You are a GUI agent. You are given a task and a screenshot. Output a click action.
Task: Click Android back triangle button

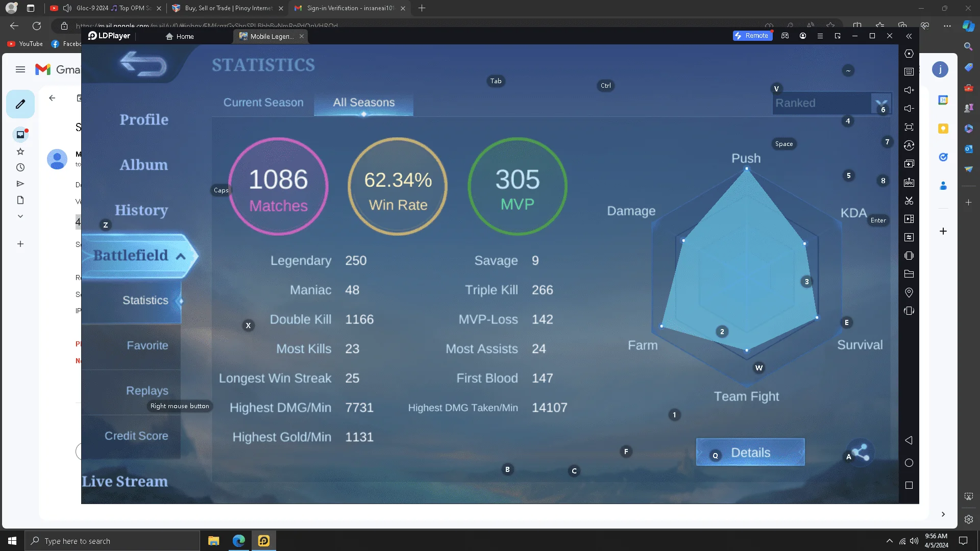909,440
